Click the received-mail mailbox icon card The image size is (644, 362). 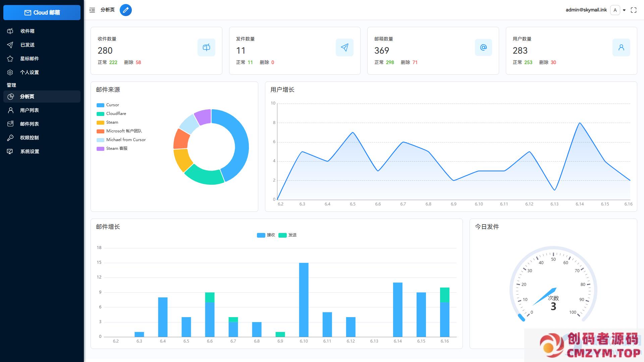(206, 48)
